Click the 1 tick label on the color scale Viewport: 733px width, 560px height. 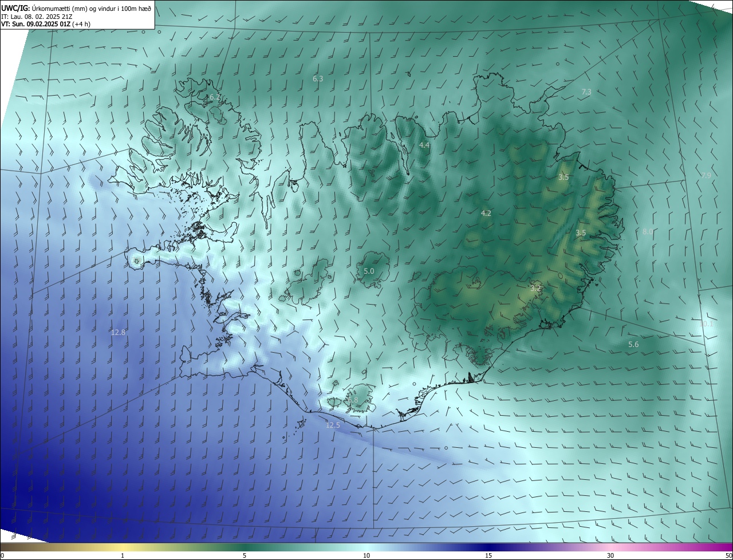(x=123, y=555)
